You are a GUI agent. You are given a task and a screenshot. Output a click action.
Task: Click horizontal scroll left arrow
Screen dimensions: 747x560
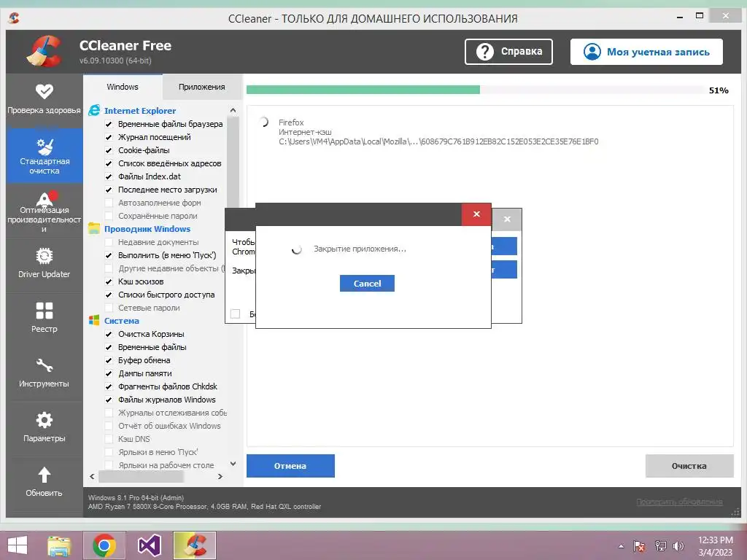(92, 476)
